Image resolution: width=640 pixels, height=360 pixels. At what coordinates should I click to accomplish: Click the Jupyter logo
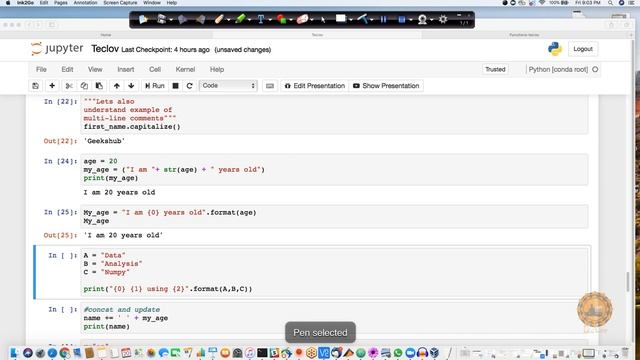pos(57,49)
